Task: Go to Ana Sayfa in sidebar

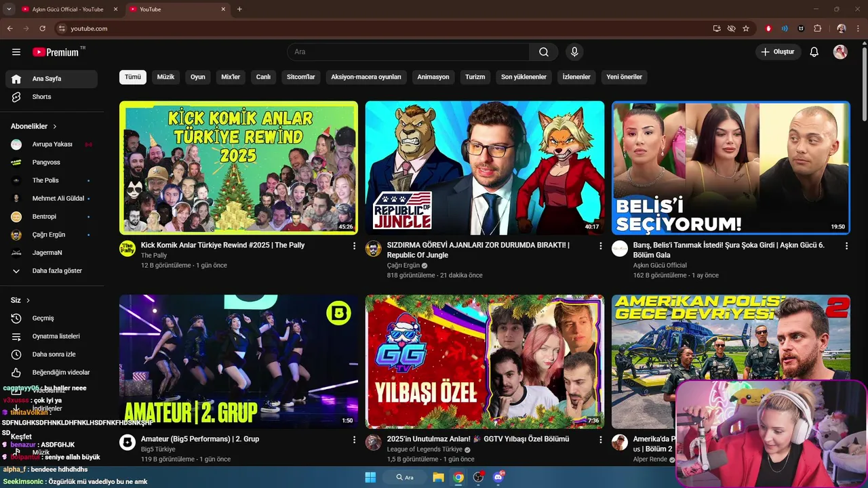Action: click(52, 79)
